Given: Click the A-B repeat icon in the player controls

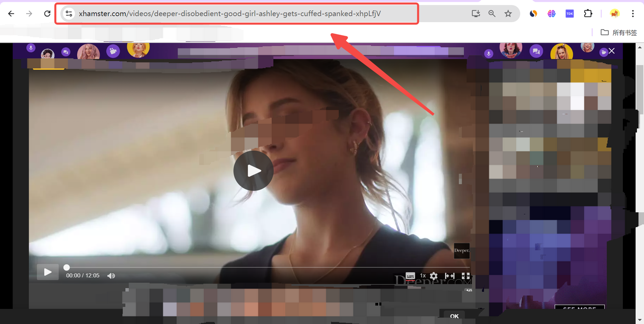Looking at the screenshot, I should 449,276.
